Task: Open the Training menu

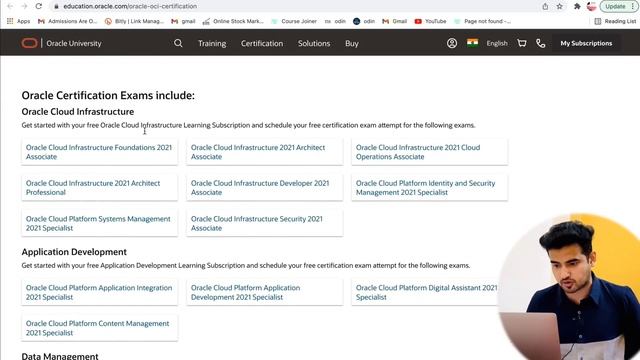Action: click(x=212, y=43)
